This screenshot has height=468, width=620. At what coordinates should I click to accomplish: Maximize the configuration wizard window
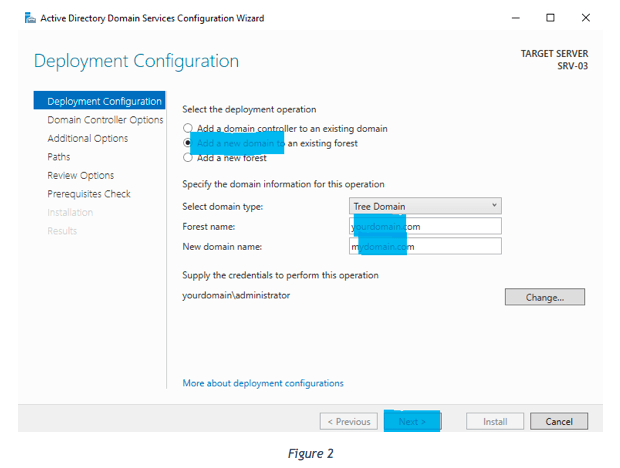[551, 18]
